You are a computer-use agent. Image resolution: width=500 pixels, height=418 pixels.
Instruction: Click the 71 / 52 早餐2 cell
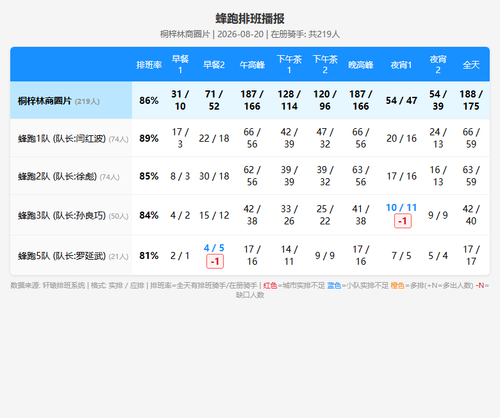click(214, 100)
